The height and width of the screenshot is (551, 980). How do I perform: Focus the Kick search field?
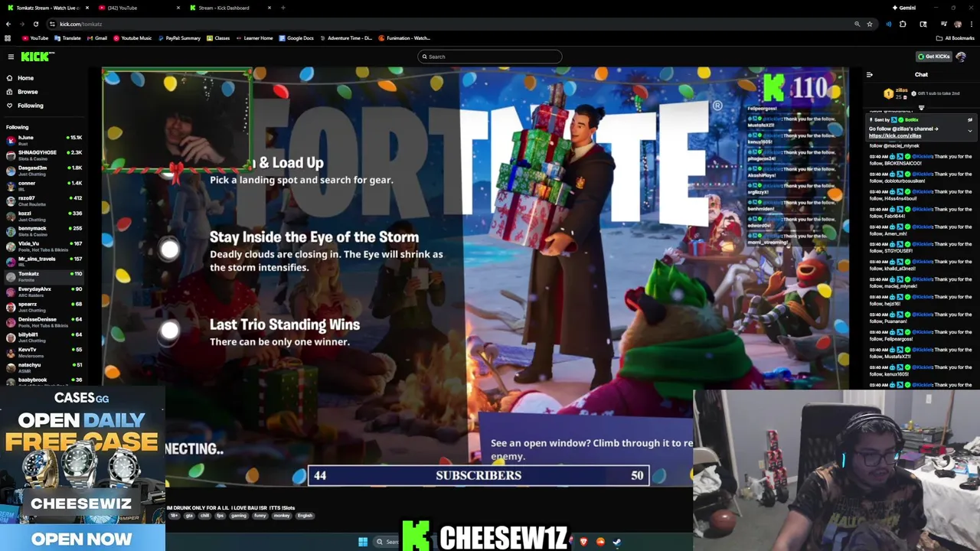coord(490,57)
